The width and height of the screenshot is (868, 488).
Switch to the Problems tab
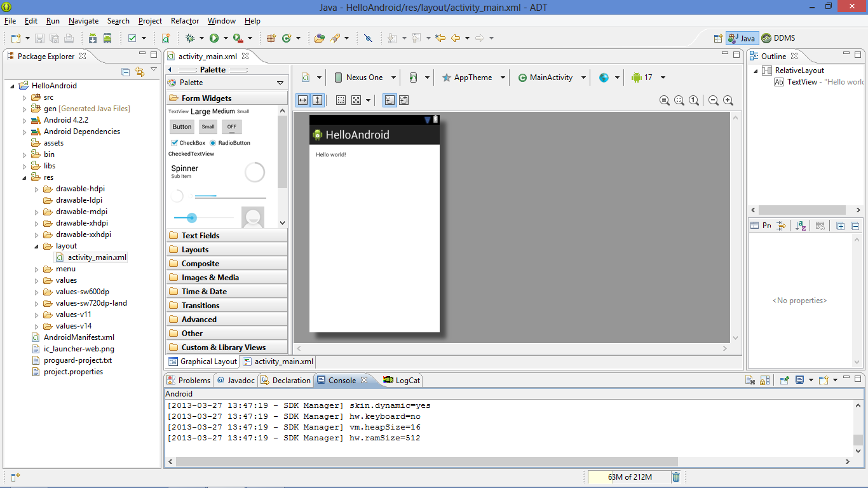[189, 380]
